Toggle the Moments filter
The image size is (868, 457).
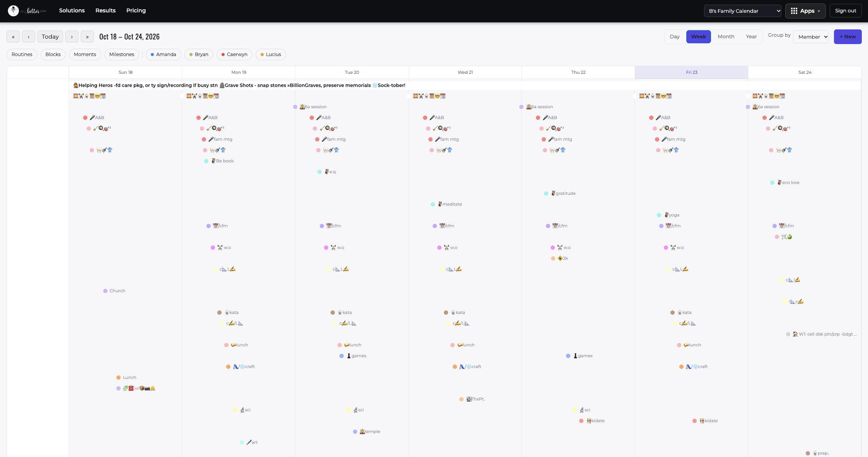coord(85,55)
